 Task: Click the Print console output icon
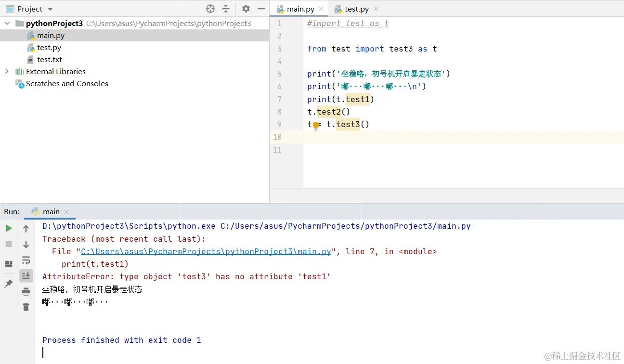click(x=26, y=291)
